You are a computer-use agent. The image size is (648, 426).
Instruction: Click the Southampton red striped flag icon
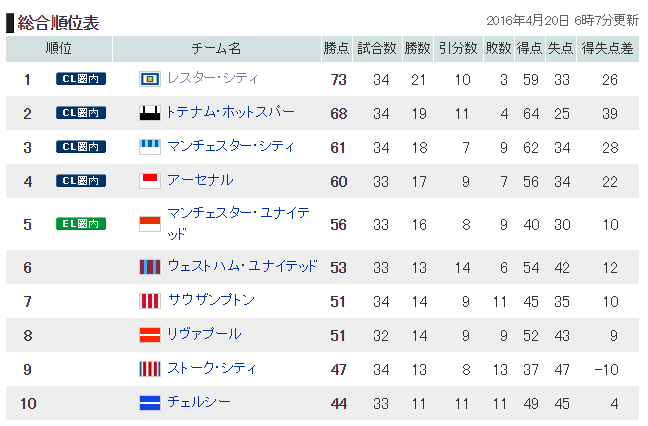150,301
